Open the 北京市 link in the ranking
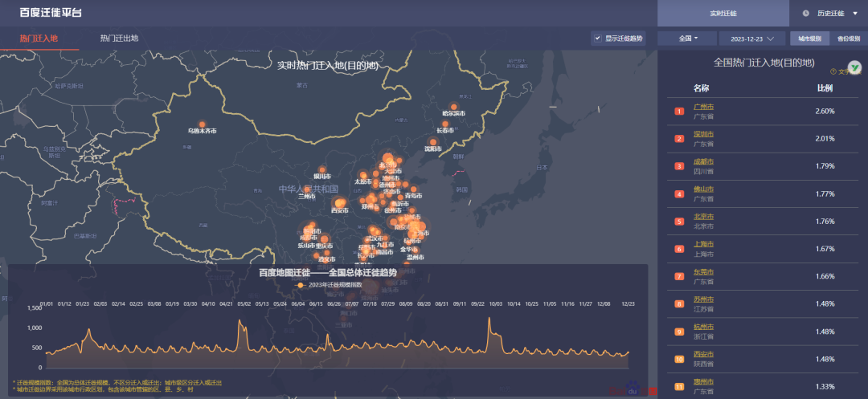 tap(703, 217)
